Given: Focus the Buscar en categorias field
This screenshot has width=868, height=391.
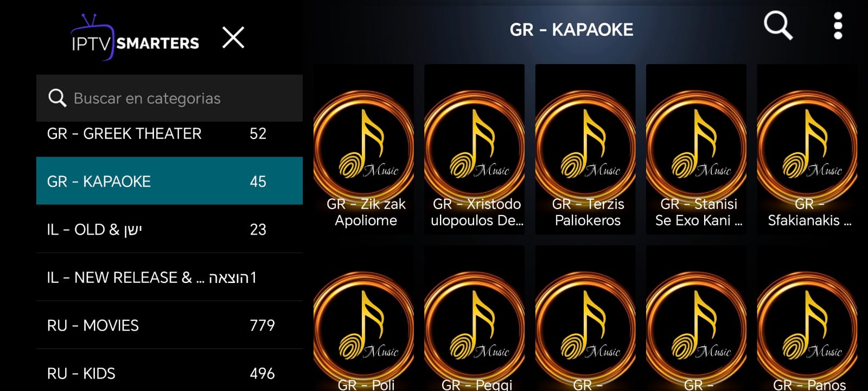Looking at the screenshot, I should click(169, 98).
